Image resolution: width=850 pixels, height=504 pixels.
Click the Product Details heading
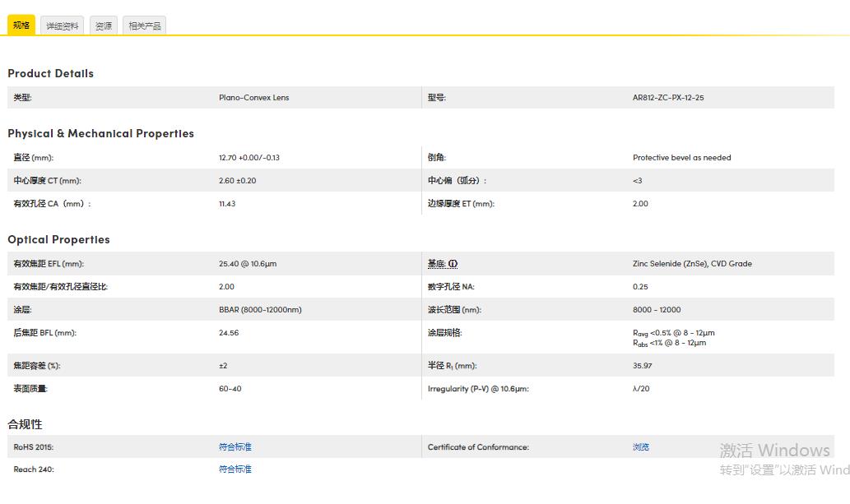point(50,73)
